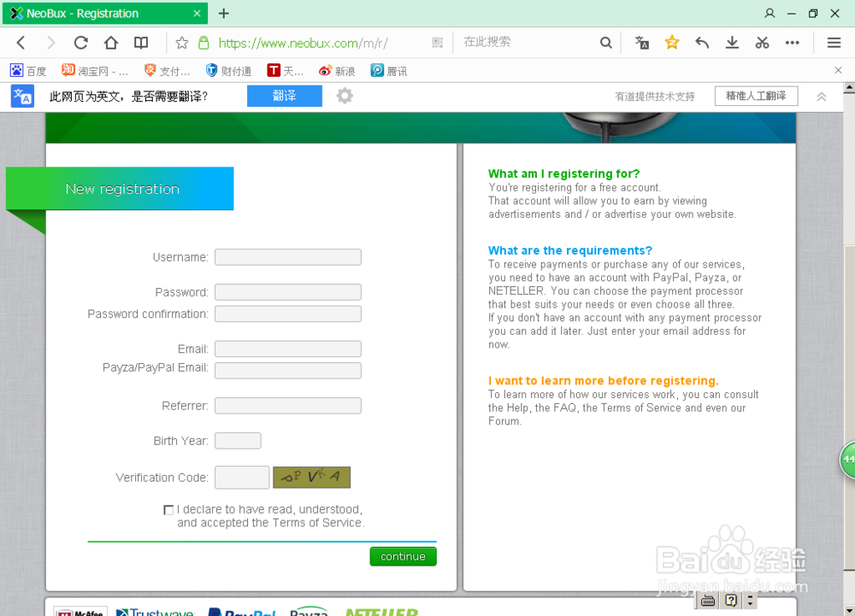This screenshot has width=855, height=616.
Task: Click the green continue button
Action: point(403,556)
